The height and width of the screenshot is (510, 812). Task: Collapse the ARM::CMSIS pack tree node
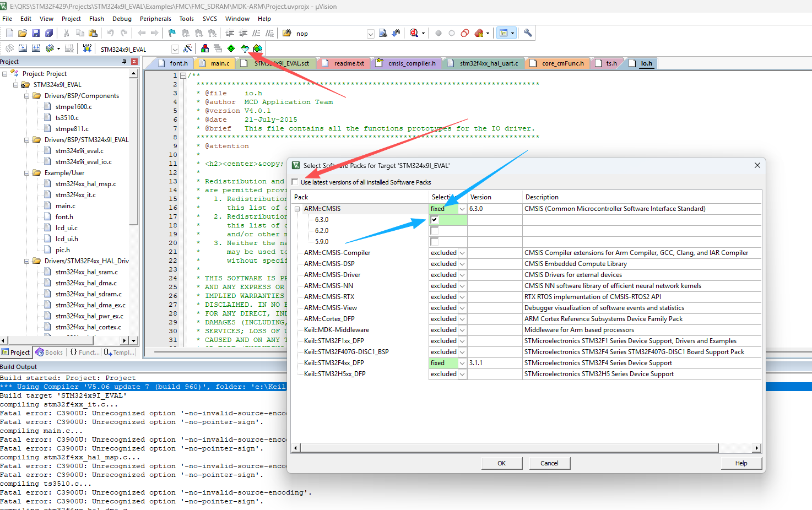click(297, 209)
